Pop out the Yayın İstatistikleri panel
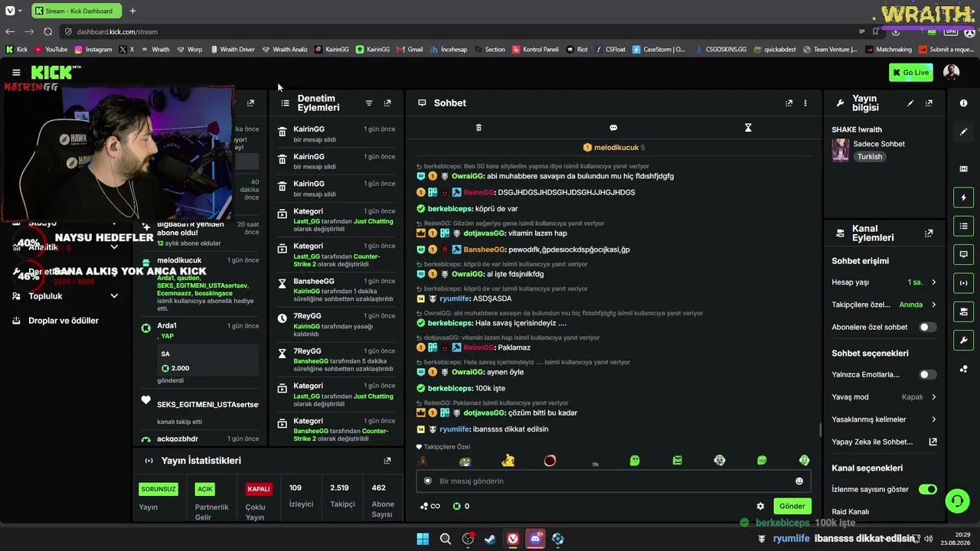Viewport: 980px width, 551px height. click(387, 461)
